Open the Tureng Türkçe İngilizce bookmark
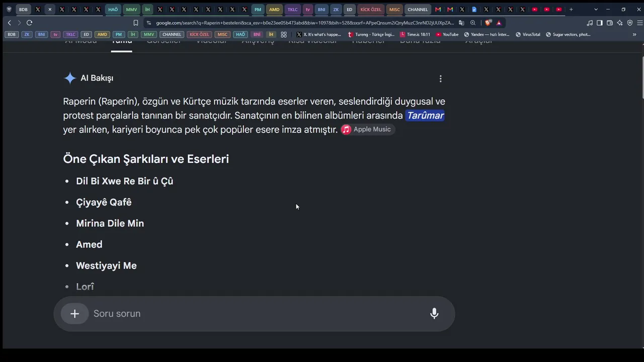 (x=371, y=35)
